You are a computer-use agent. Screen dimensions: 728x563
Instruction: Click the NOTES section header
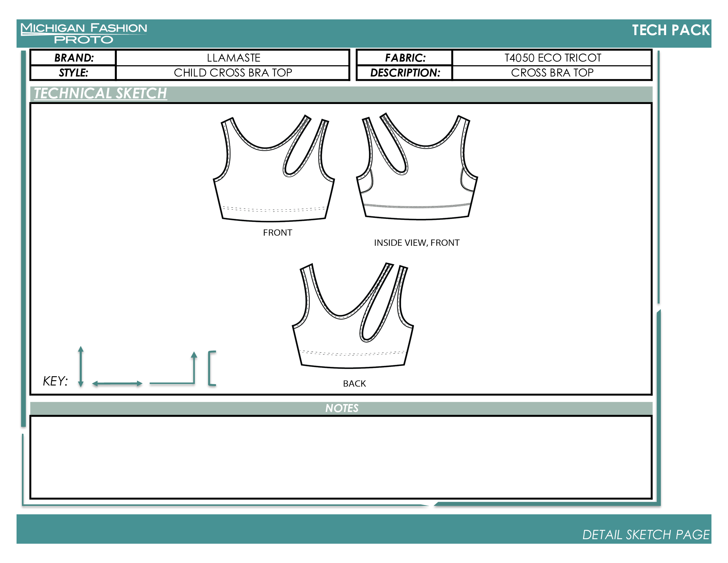(341, 408)
